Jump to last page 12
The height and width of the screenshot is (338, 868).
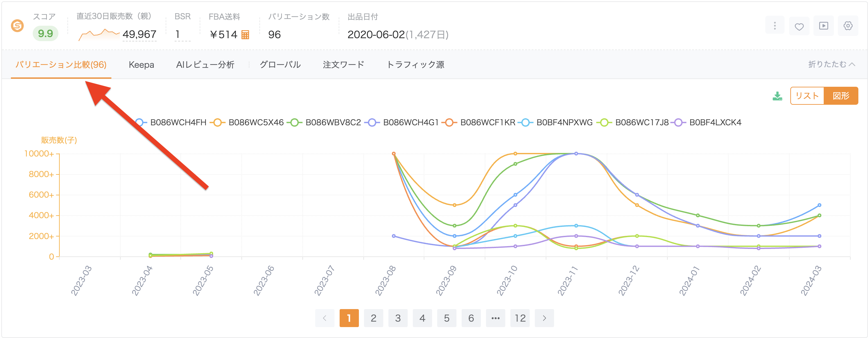tap(520, 318)
